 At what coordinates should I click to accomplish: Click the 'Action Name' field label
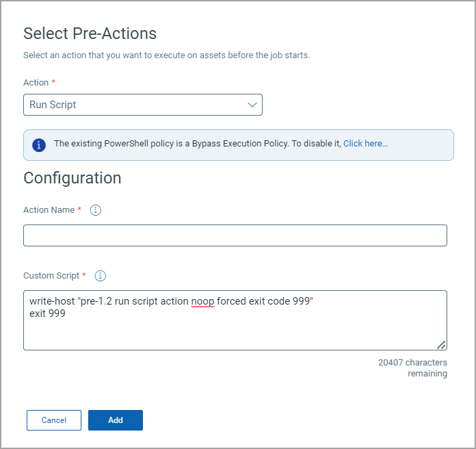(49, 210)
